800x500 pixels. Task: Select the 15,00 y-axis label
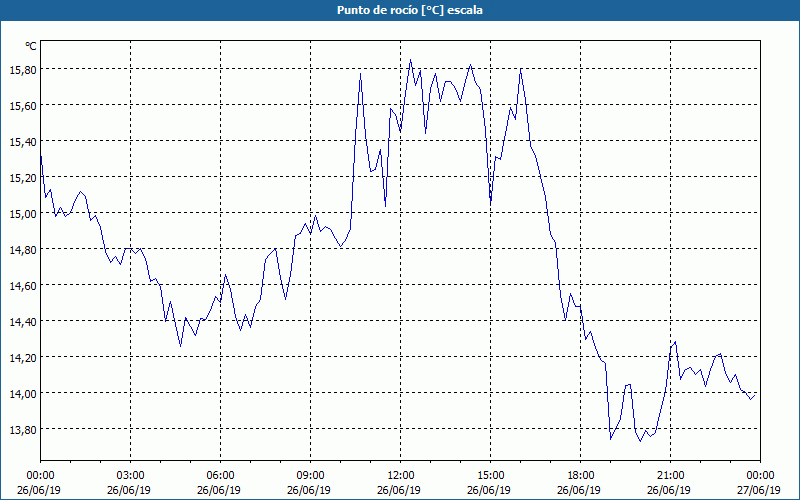23,214
